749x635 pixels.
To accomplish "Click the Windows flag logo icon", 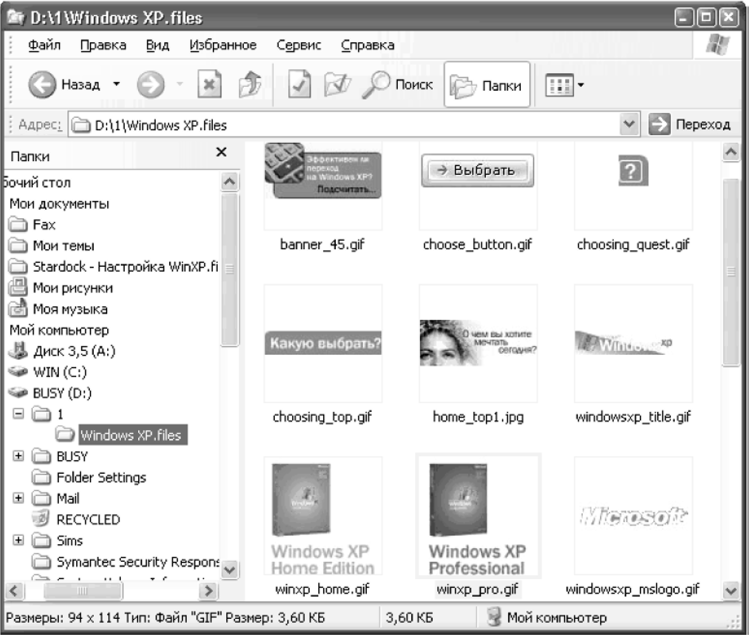I will click(717, 45).
